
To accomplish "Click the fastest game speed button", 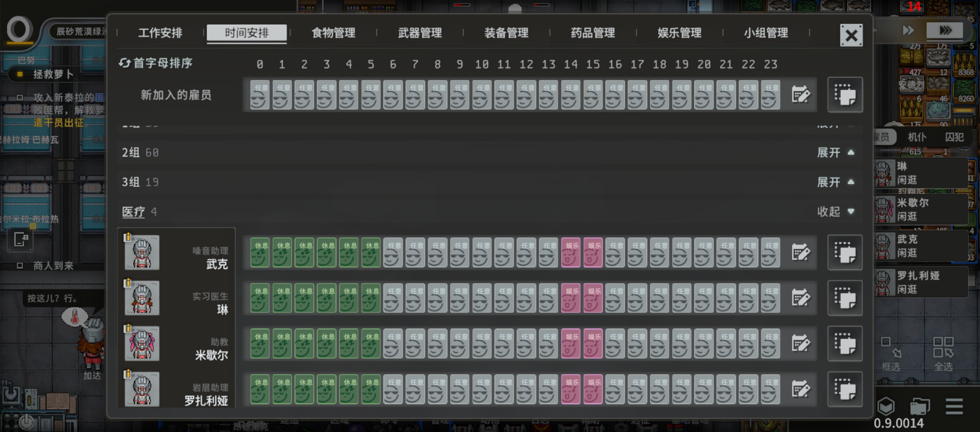I will [x=945, y=30].
